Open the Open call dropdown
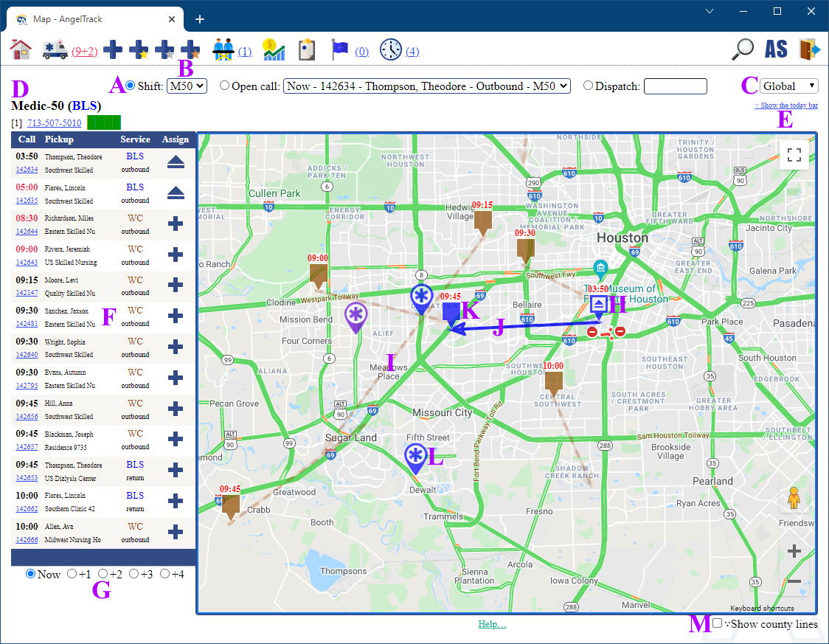 pos(426,86)
